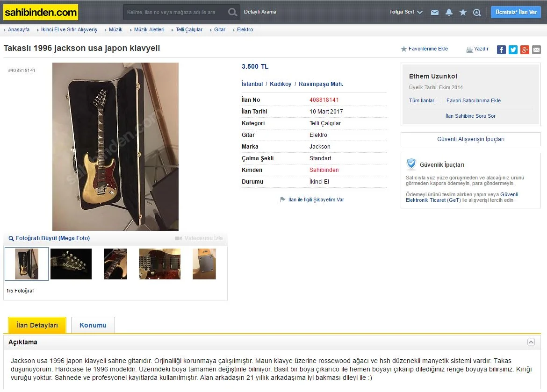Share listing on Google Plus
The image size is (547, 392).
[x=525, y=50]
